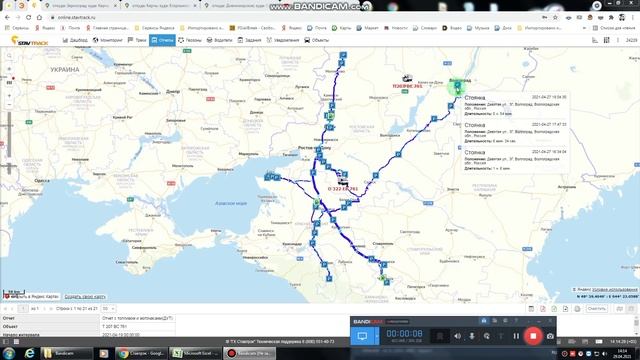640x360 pixels.
Task: Open first Стоянка popup entry dated 18:04
Action: [x=515, y=105]
